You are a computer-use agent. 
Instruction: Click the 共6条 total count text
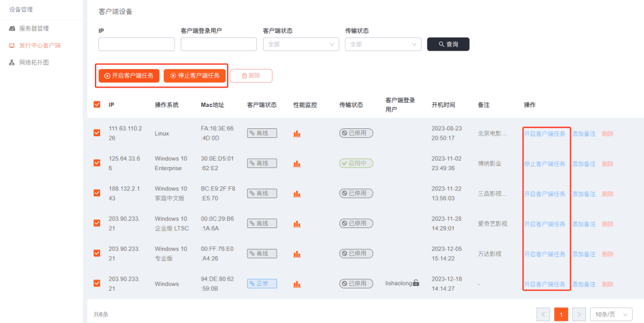point(101,315)
